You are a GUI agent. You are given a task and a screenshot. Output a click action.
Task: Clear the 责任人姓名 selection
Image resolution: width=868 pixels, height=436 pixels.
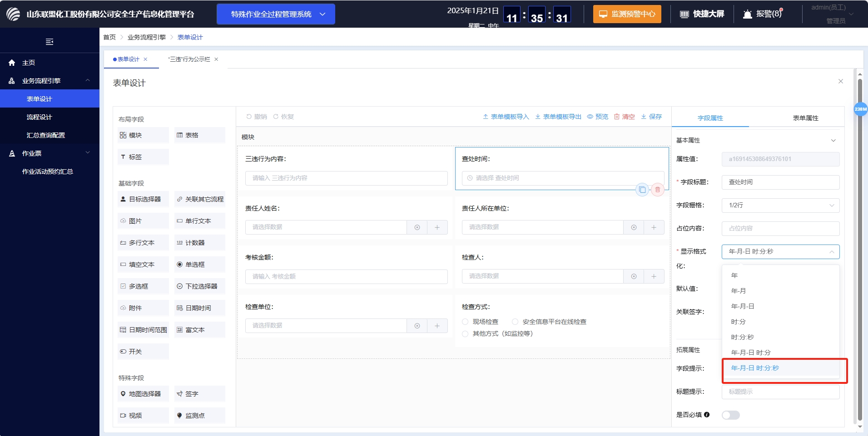[417, 227]
